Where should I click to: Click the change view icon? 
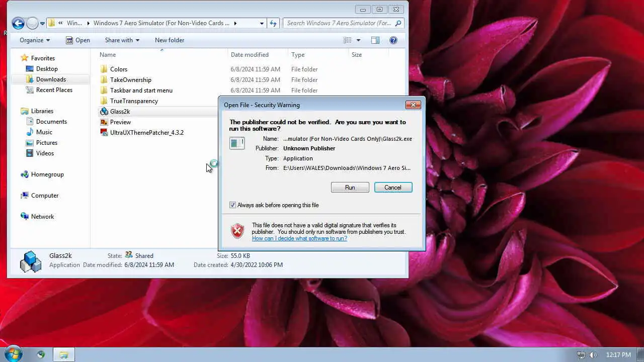coord(348,40)
